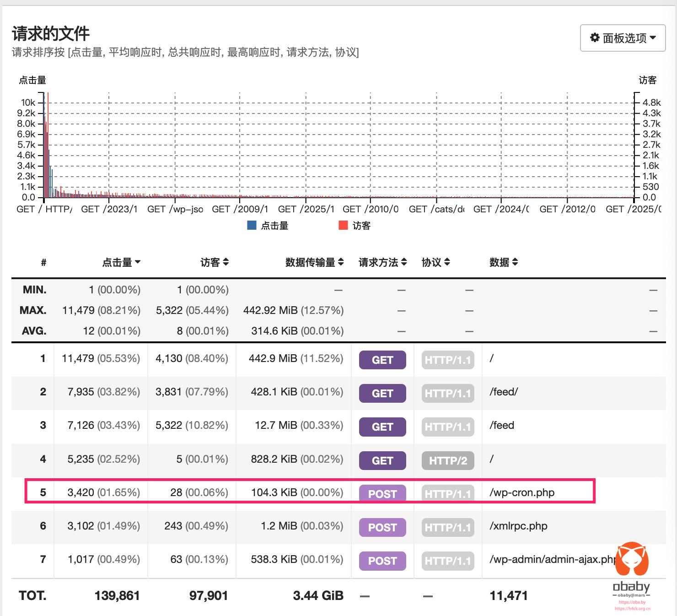This screenshot has width=677, height=616.
Task: Sort table by 点击量 column header
Action: (x=121, y=262)
